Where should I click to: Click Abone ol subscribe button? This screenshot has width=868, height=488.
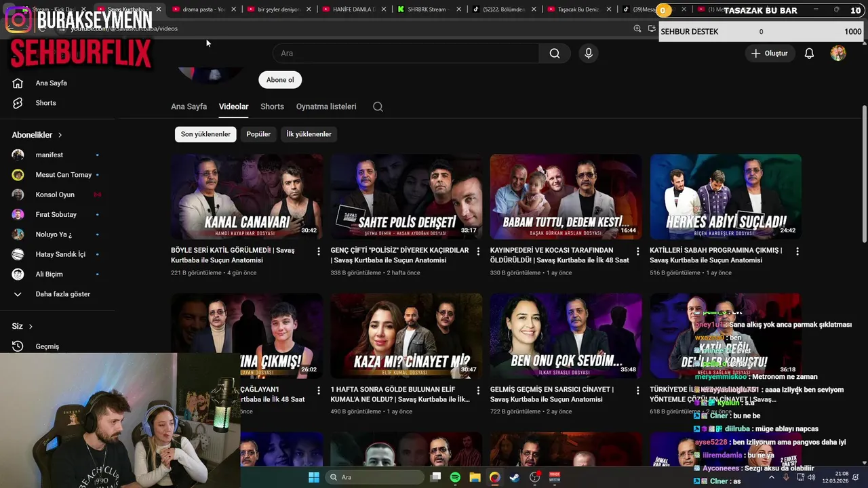point(280,80)
